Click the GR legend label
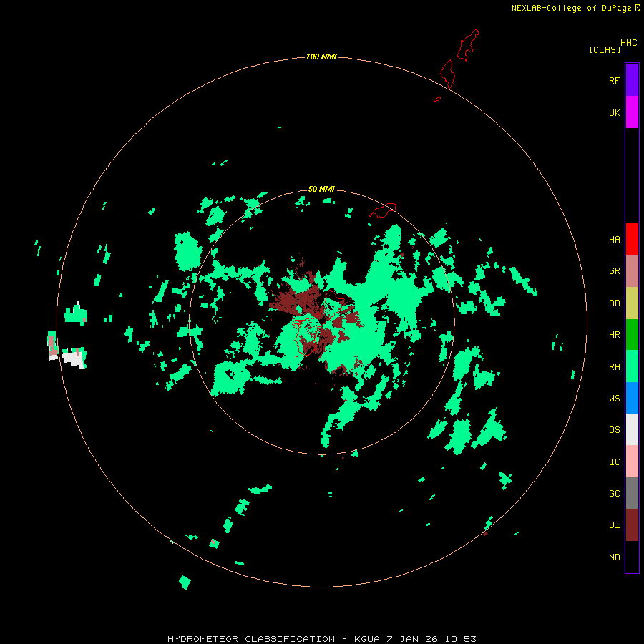 [x=614, y=271]
